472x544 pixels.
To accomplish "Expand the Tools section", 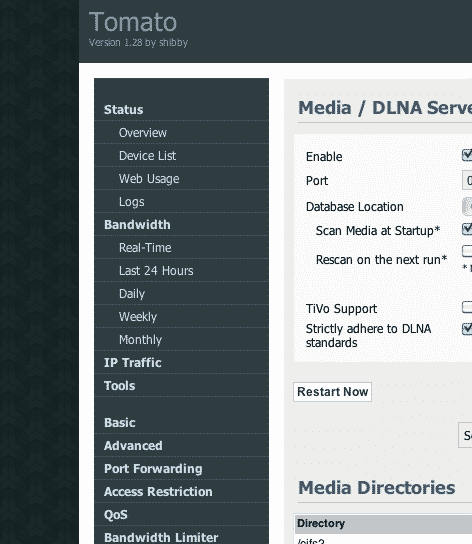I will [x=119, y=385].
